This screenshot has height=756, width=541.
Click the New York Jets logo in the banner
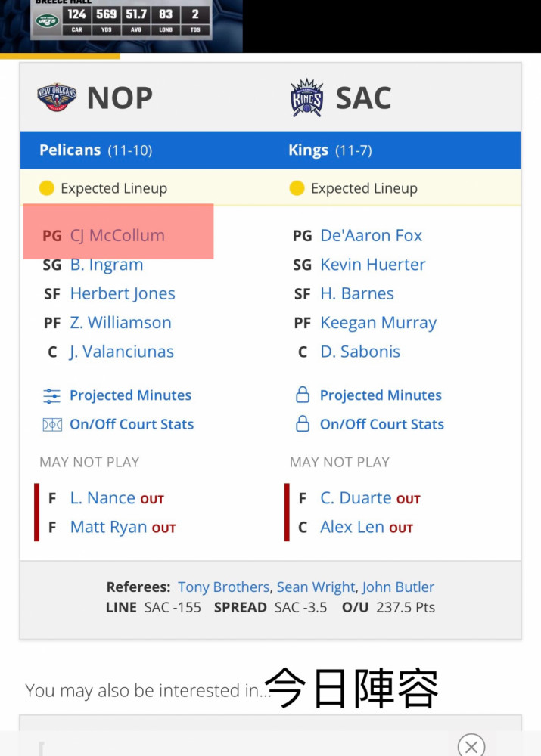coord(47,20)
